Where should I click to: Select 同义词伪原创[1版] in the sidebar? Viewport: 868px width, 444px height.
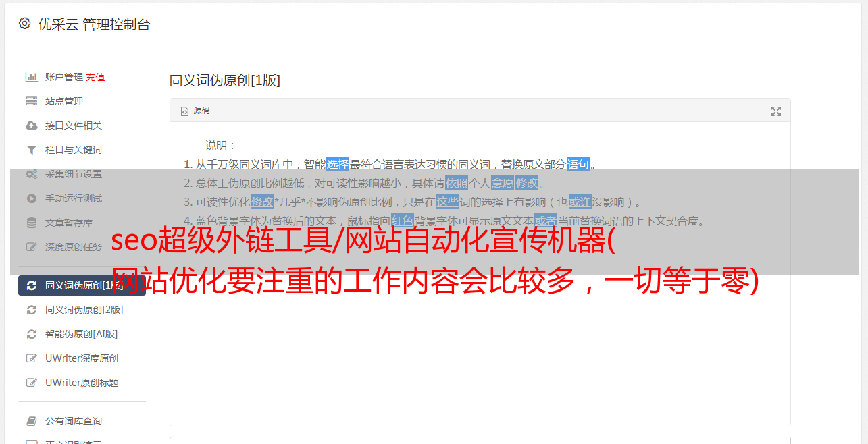point(82,285)
